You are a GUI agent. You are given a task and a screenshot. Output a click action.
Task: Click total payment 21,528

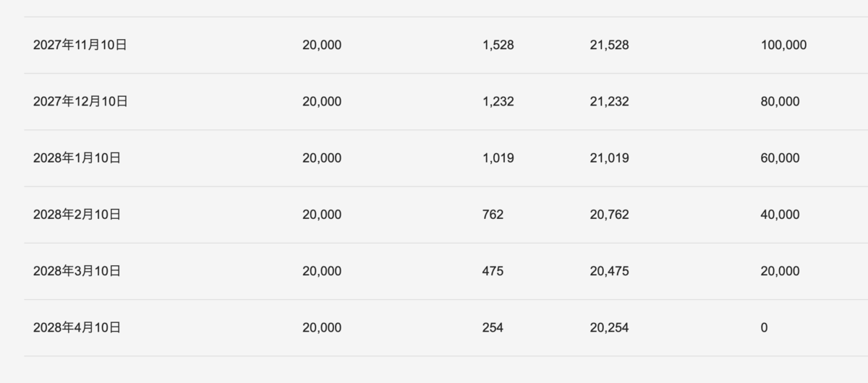(x=609, y=45)
